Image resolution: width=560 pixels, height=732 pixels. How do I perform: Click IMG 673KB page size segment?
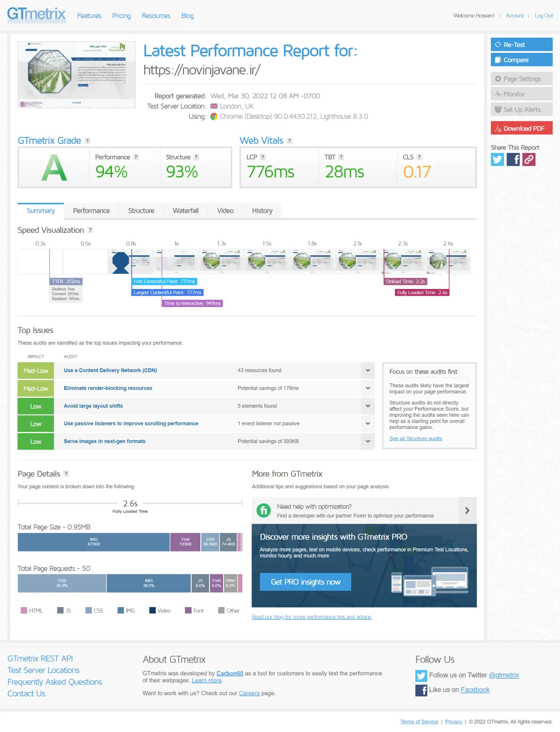coord(94,542)
